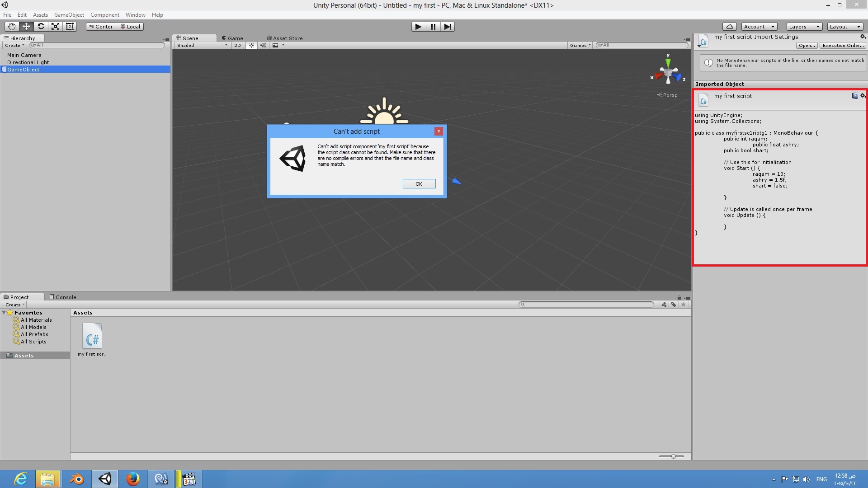Start Play mode

419,27
